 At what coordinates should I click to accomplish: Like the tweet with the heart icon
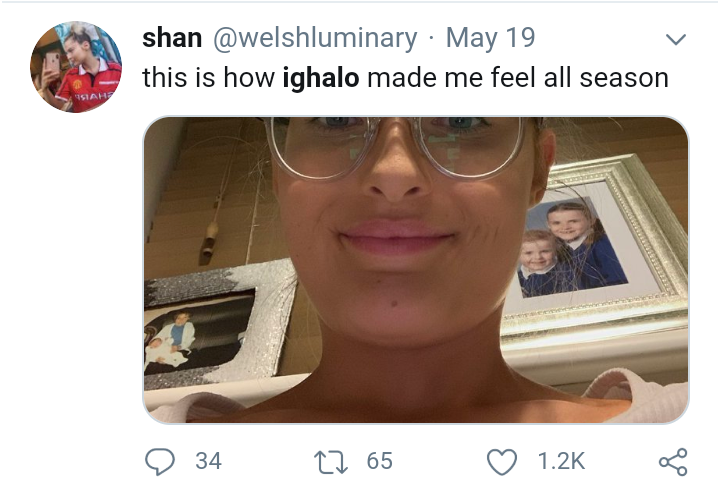point(503,461)
